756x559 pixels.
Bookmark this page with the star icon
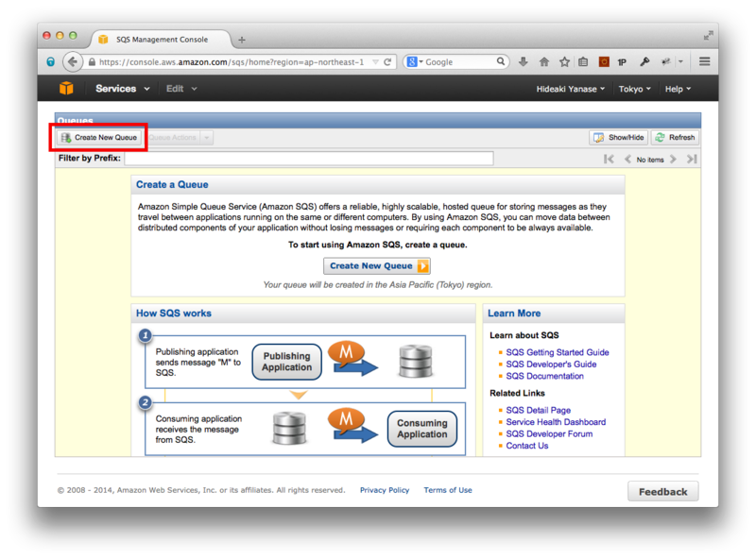click(564, 61)
